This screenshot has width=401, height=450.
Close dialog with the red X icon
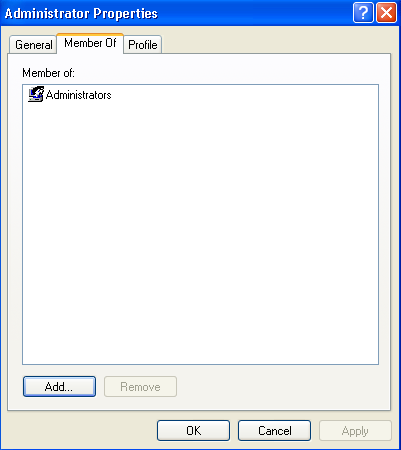click(386, 13)
